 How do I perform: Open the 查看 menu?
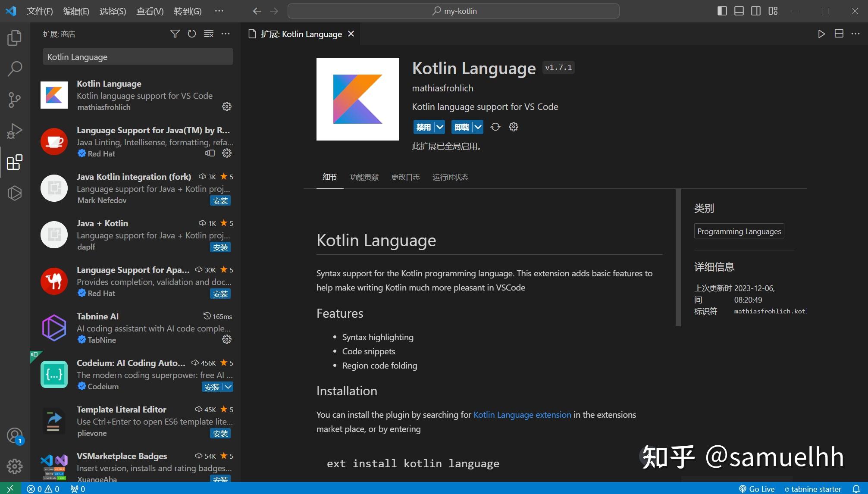pos(149,11)
